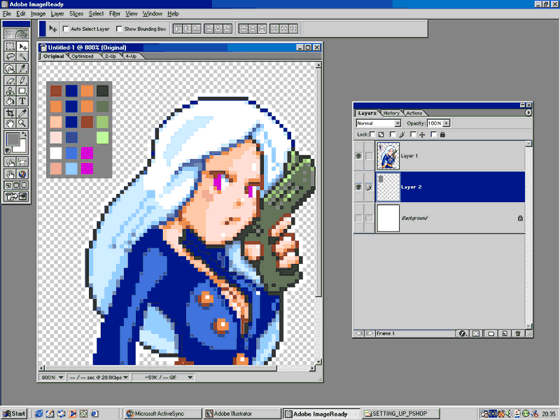Select the Hand tool
560x420 pixels.
[x=10, y=124]
